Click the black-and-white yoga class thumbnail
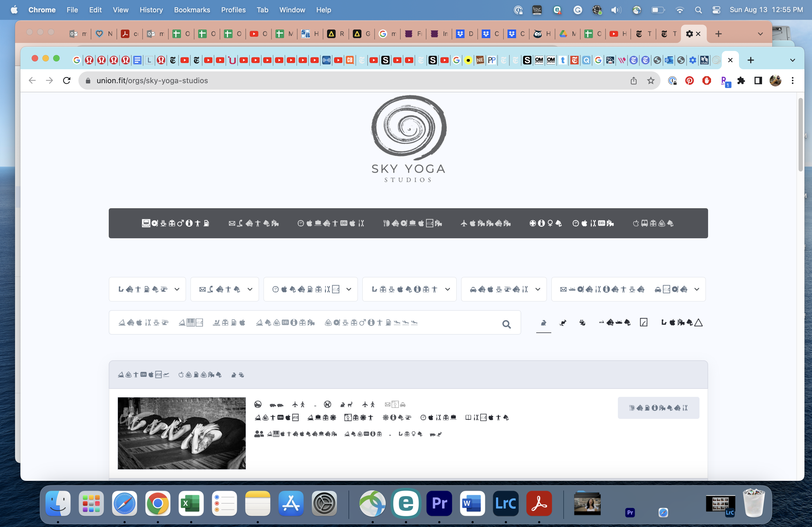812x527 pixels. point(182,433)
